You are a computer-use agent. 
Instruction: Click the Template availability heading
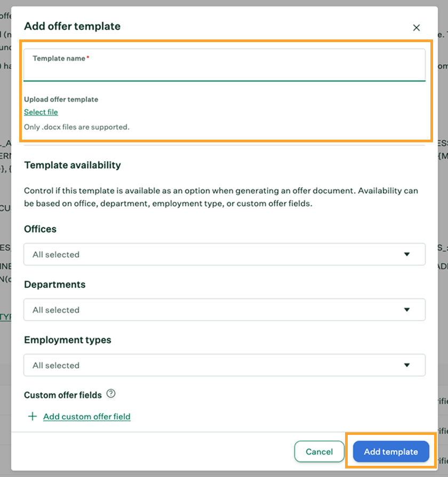(x=73, y=165)
